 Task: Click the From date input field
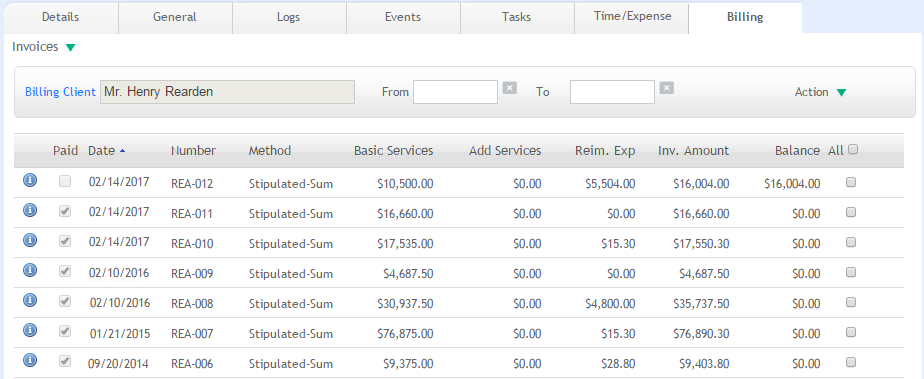pos(456,92)
